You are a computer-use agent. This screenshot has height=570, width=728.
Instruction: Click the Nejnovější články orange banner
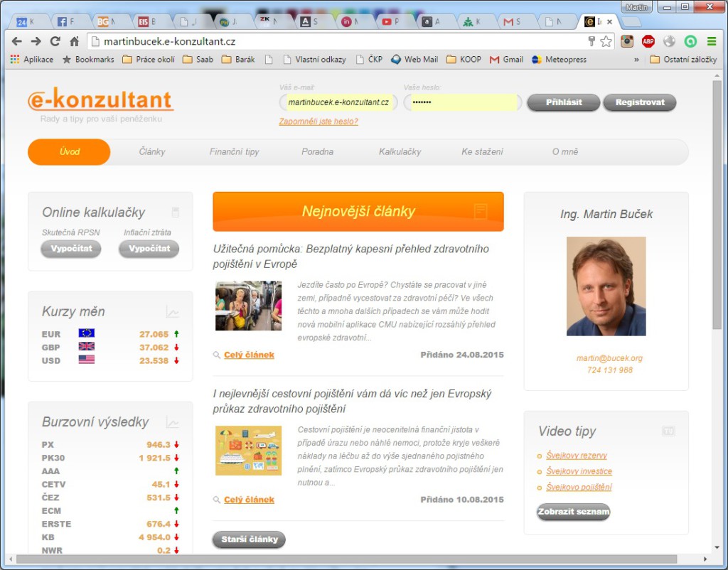point(358,211)
